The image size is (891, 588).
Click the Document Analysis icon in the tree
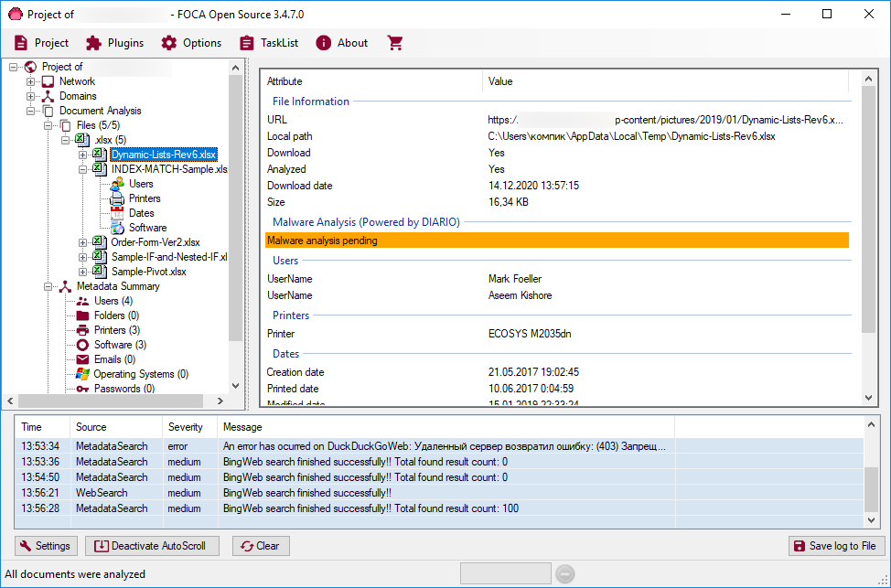48,111
